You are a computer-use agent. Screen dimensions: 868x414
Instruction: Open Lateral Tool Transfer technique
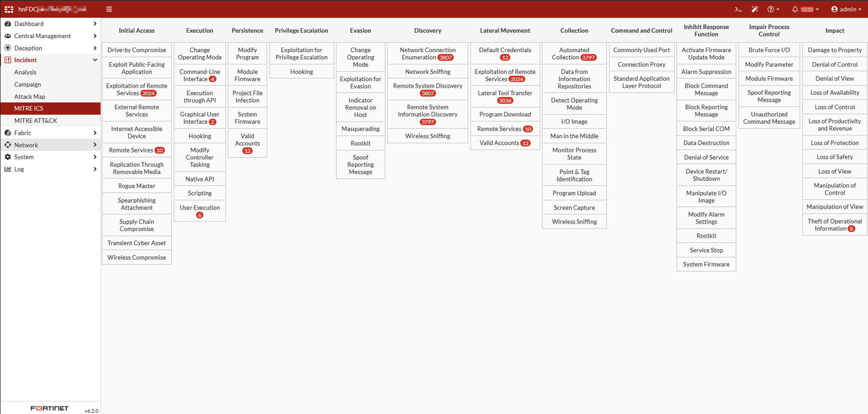[x=505, y=97]
